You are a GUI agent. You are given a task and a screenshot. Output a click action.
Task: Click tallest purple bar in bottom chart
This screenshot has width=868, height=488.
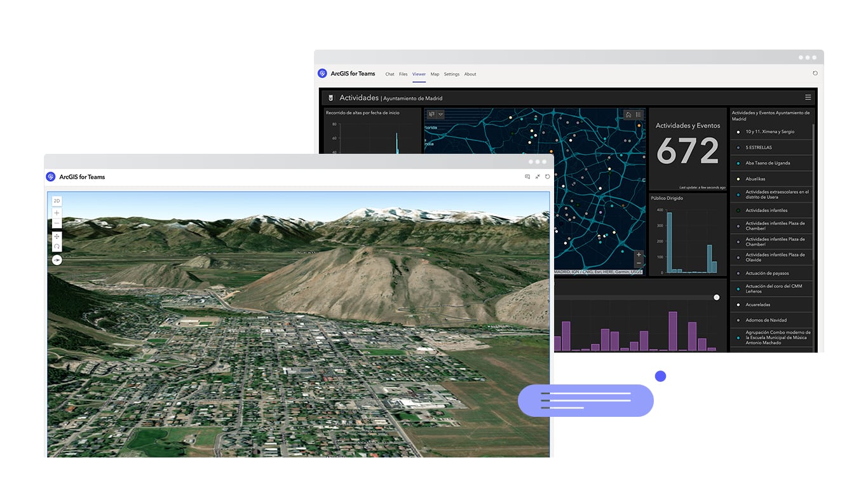coord(673,331)
